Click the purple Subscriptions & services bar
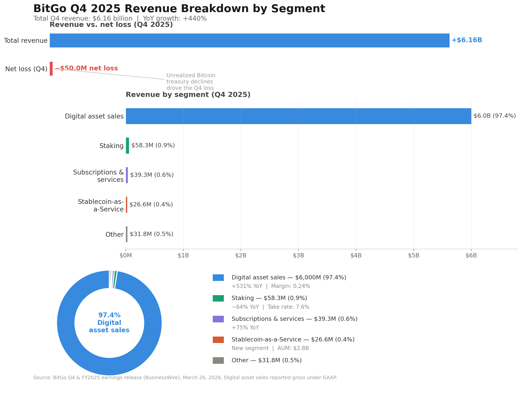This screenshot has width=532, height=393. (127, 175)
